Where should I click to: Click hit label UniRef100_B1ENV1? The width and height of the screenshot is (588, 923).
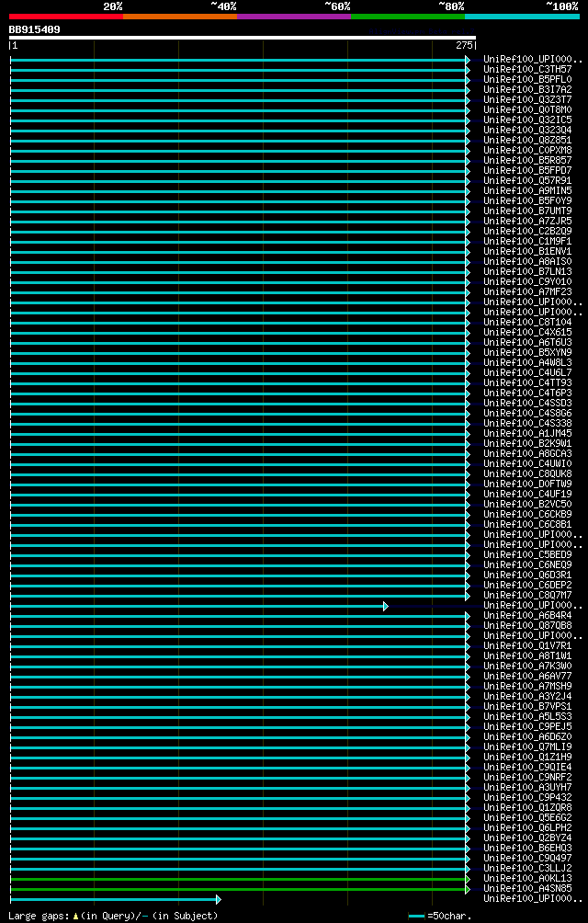pos(527,251)
